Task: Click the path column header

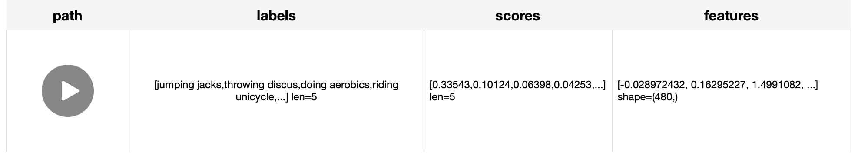Action: point(67,16)
